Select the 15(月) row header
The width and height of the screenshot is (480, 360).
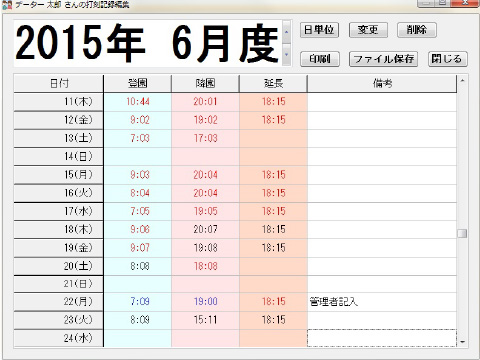(58, 175)
